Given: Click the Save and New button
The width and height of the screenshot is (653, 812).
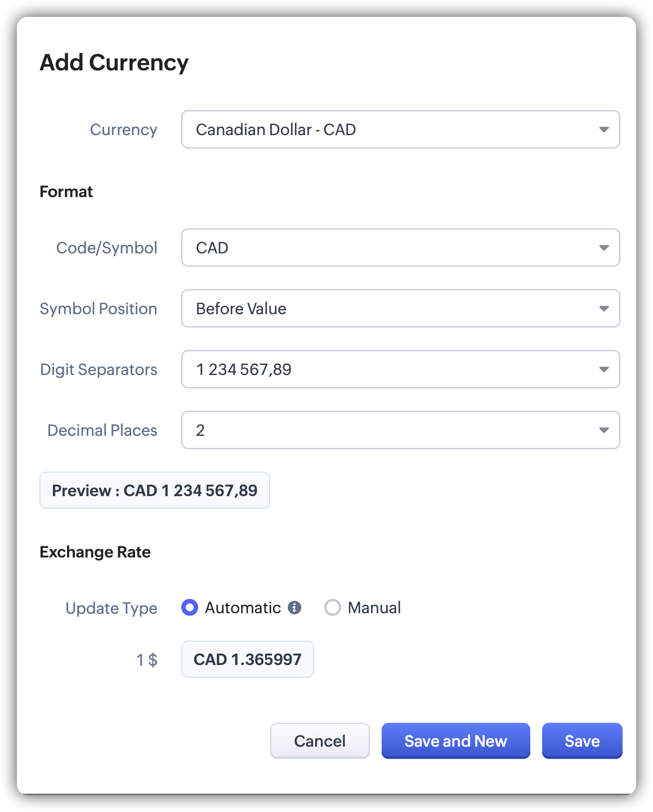Looking at the screenshot, I should (455, 740).
